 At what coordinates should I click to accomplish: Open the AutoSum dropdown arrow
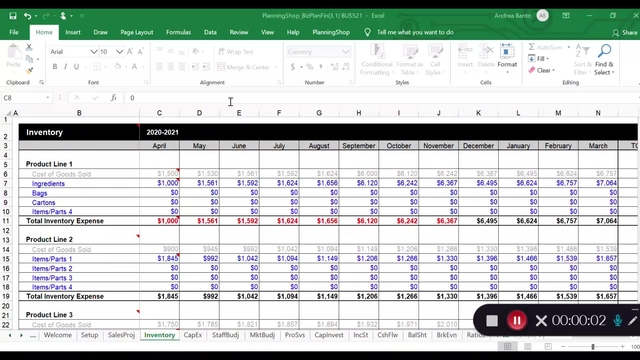(569, 47)
